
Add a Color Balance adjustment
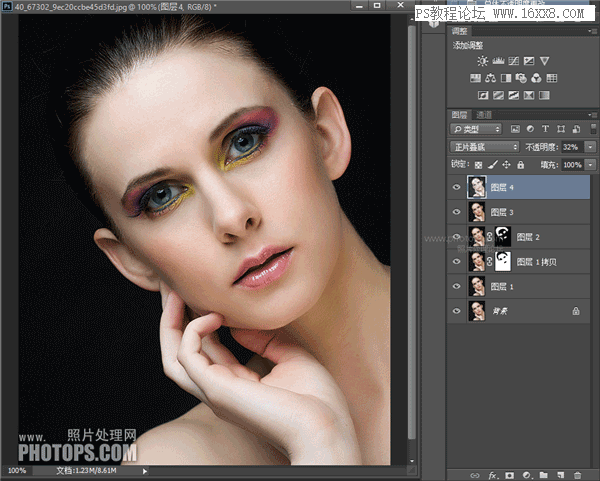[491, 78]
